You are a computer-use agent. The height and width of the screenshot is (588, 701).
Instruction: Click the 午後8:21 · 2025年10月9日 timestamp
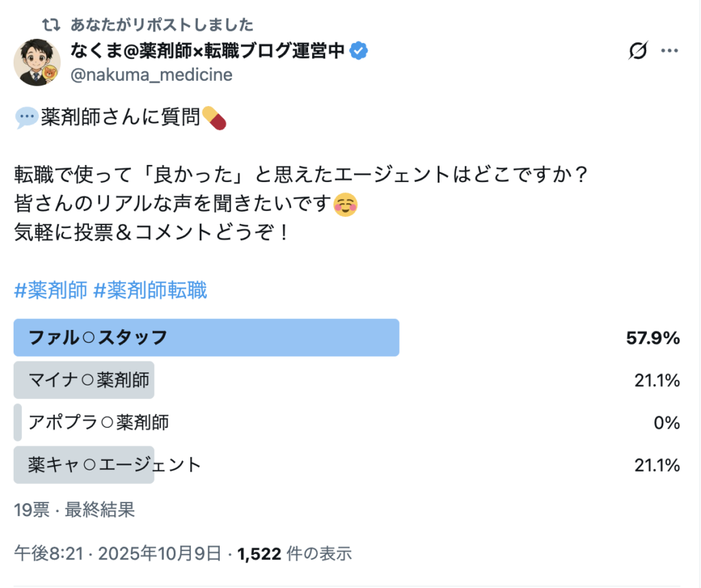(x=118, y=553)
